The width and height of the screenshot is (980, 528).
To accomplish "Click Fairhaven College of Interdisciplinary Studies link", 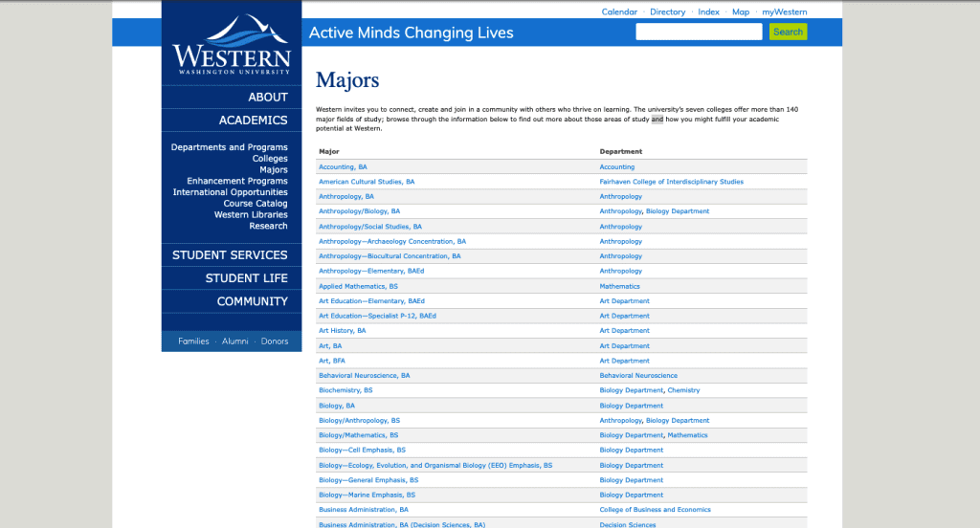I will [x=671, y=182].
